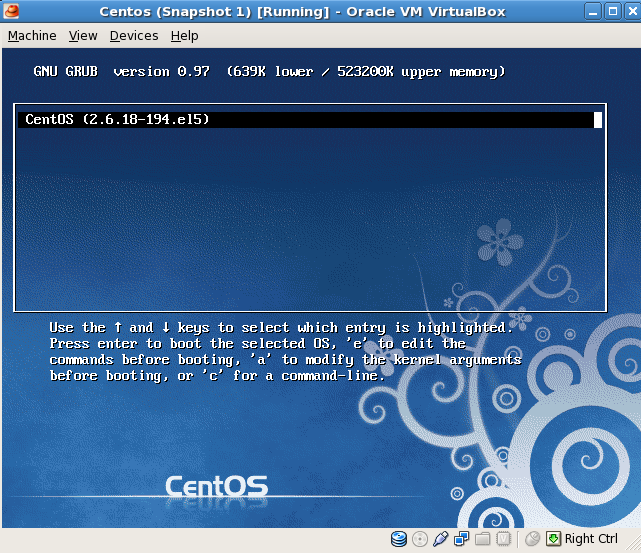This screenshot has width=641, height=553.
Task: Click the USB devices status icon
Action: click(441, 539)
